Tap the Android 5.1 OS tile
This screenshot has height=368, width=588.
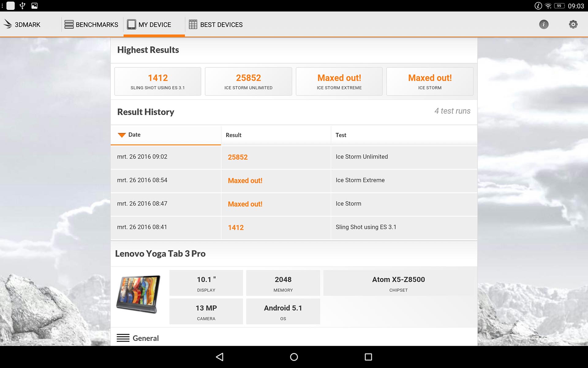[283, 312]
